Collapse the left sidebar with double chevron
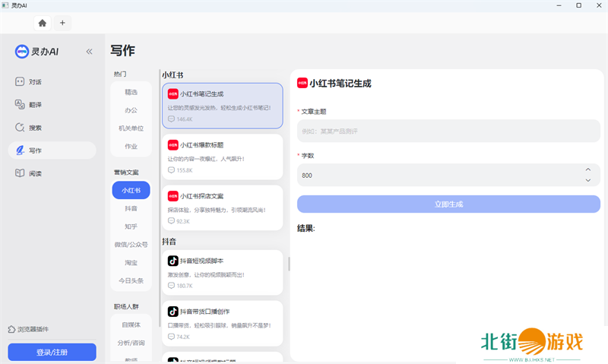 click(89, 52)
